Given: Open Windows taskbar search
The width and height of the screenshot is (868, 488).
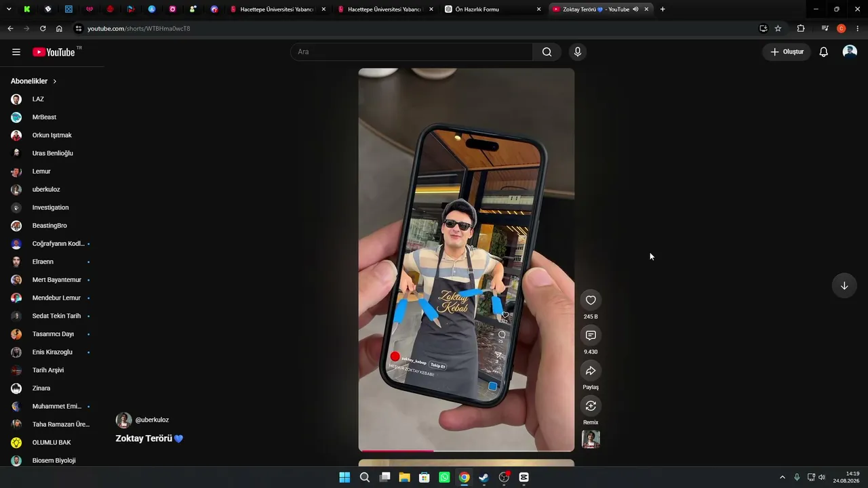Looking at the screenshot, I should pos(365,477).
